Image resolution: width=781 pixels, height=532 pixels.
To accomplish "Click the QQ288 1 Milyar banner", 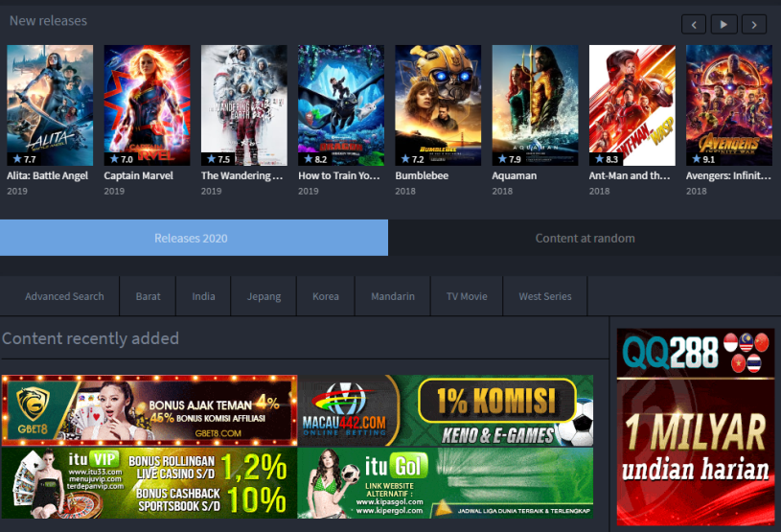I will point(696,427).
